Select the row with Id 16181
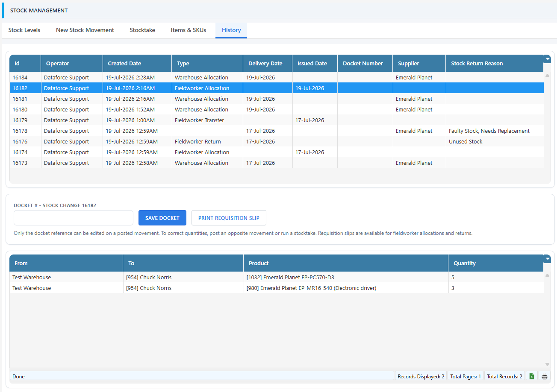Viewport: 557px width, 392px height. click(277, 99)
